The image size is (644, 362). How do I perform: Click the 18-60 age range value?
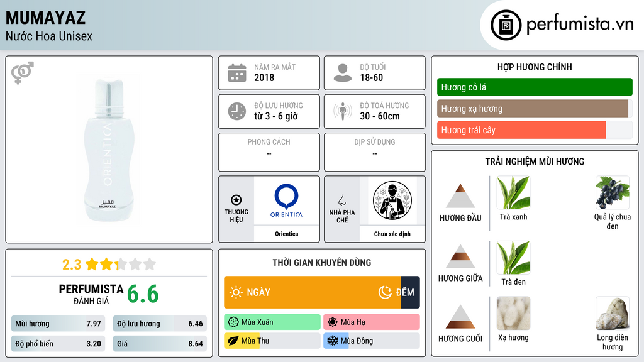tap(371, 77)
